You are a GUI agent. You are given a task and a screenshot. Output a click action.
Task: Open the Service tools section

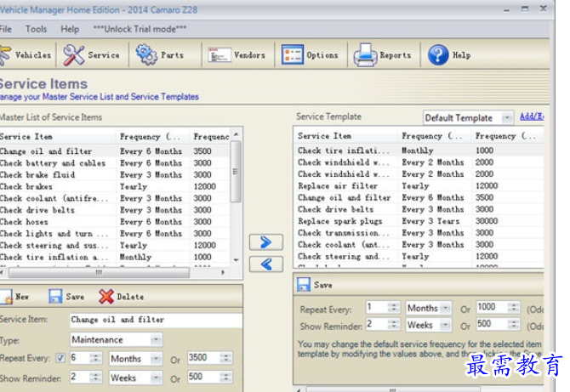[x=92, y=55]
